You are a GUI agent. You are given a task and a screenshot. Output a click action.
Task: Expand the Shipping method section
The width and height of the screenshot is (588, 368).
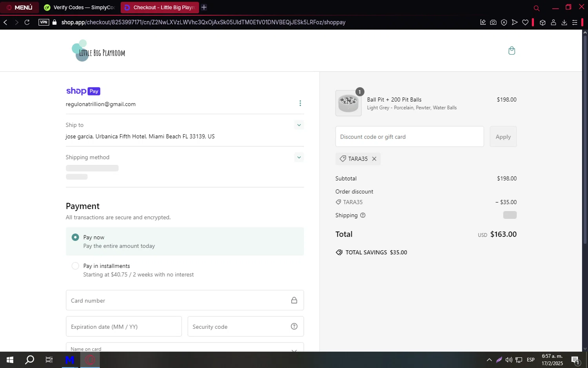pyautogui.click(x=299, y=157)
